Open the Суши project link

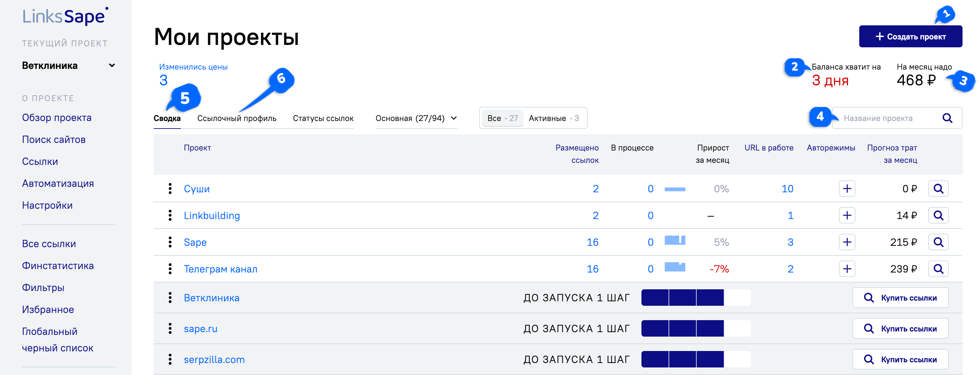click(x=197, y=189)
